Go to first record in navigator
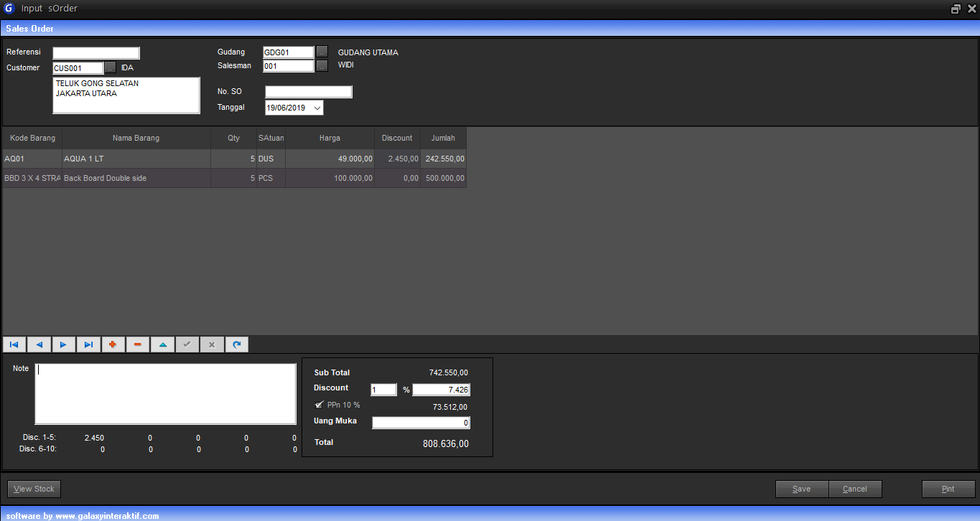The height and width of the screenshot is (521, 980). pyautogui.click(x=14, y=344)
